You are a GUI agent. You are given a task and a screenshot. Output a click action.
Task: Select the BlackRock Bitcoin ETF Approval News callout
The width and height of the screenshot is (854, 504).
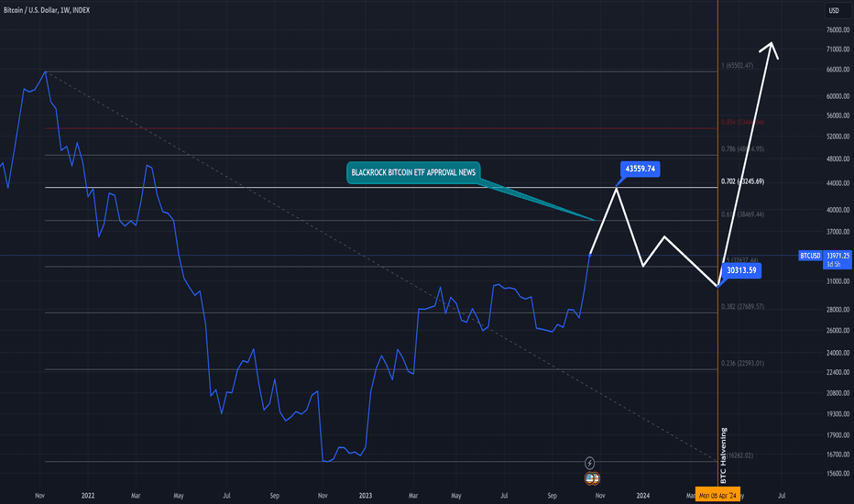413,172
